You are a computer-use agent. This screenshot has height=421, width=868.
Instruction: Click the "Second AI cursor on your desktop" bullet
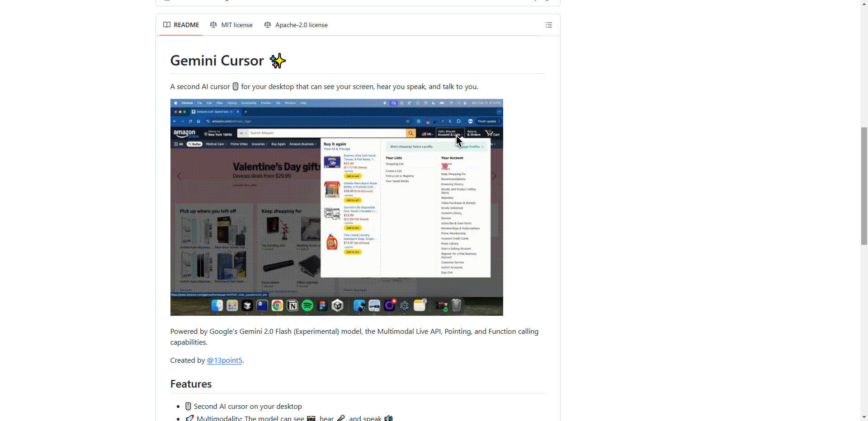[x=243, y=407]
